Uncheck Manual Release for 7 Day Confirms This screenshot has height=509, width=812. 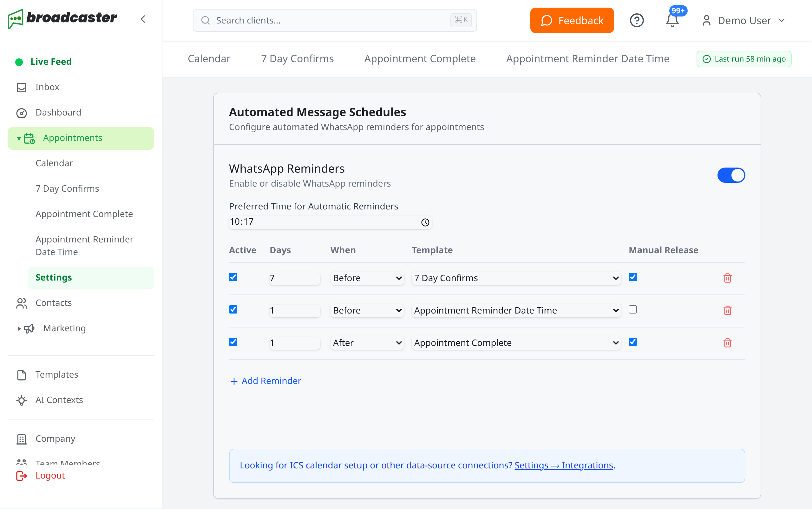click(x=633, y=277)
